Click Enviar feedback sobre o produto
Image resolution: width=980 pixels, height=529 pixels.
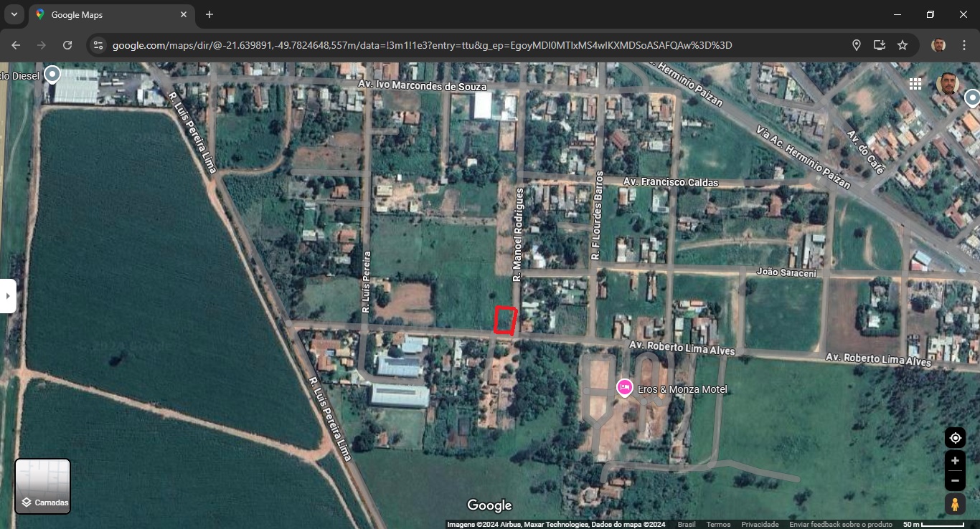tap(840, 525)
